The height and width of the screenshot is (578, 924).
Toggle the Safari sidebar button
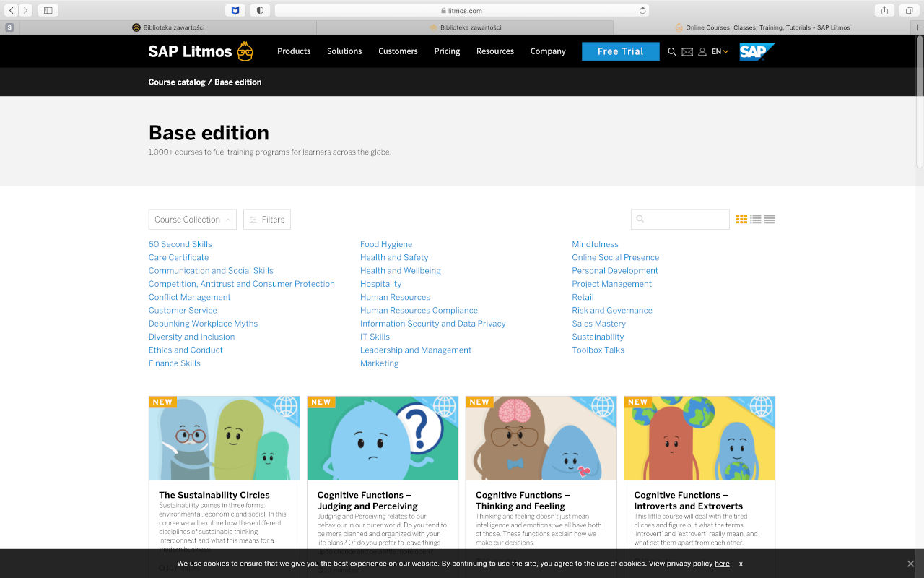[48, 10]
